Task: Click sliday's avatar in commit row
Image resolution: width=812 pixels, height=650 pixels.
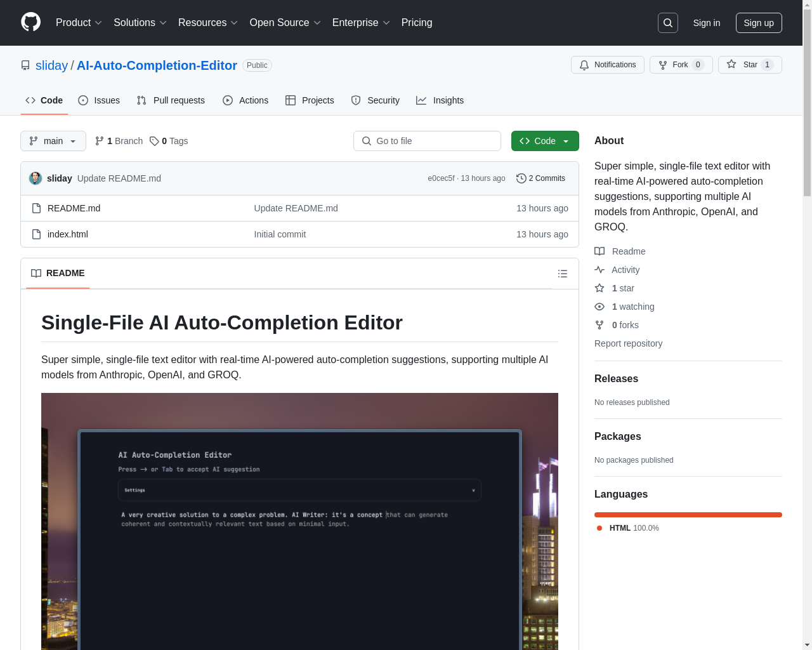Action: (x=36, y=178)
